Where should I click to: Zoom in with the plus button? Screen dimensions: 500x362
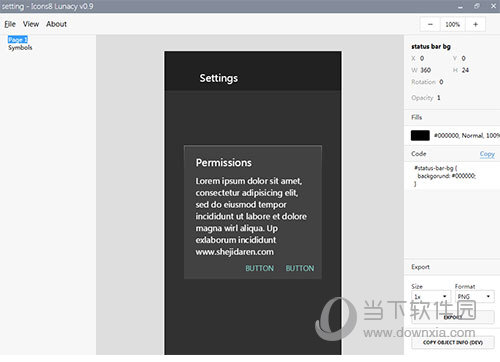point(475,24)
